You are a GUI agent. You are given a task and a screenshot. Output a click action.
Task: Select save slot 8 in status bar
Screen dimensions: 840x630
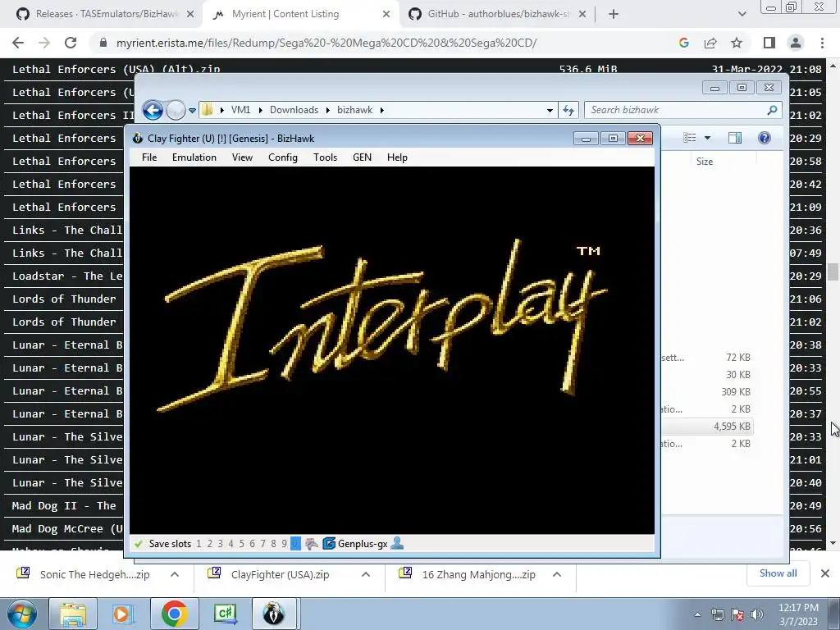(273, 544)
